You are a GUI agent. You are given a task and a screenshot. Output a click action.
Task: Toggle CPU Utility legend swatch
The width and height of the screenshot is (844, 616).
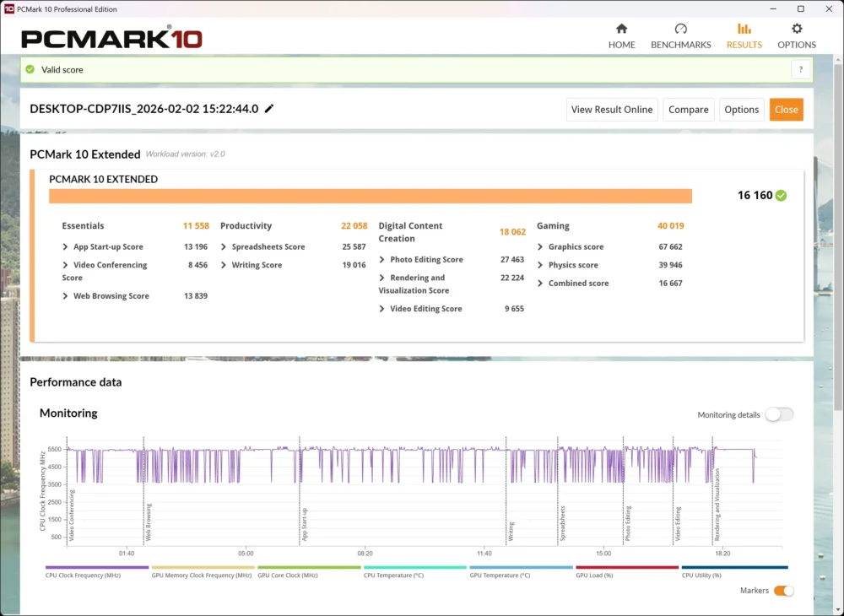click(734, 567)
